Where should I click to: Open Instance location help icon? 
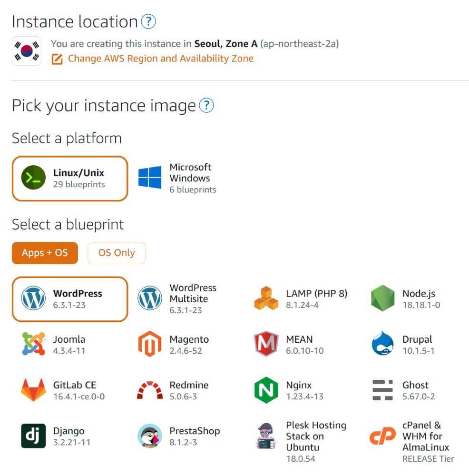148,22
